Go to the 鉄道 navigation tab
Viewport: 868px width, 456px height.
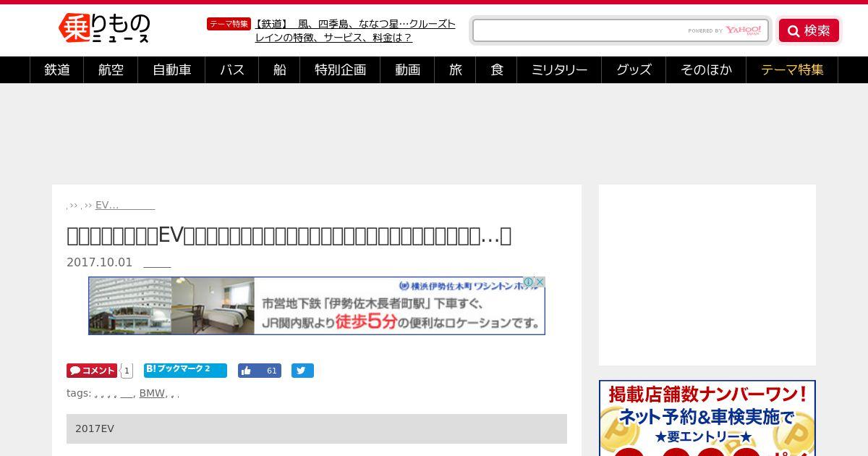(x=57, y=69)
